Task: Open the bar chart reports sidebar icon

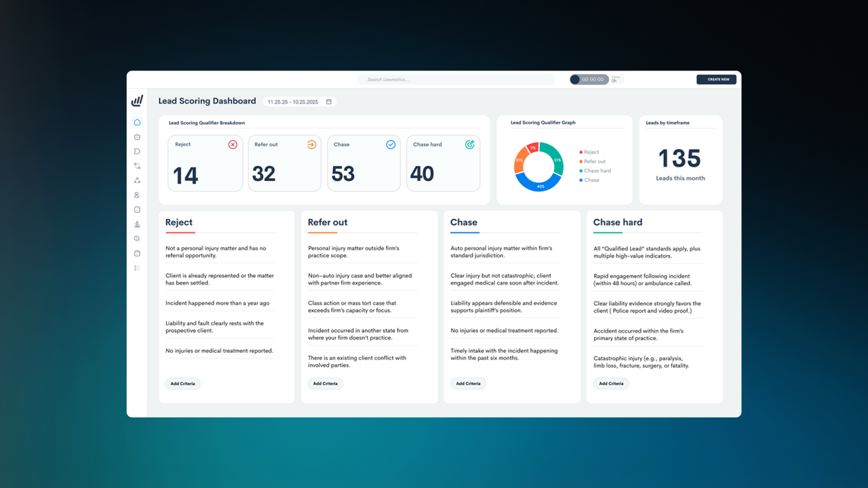Action: coord(137,224)
